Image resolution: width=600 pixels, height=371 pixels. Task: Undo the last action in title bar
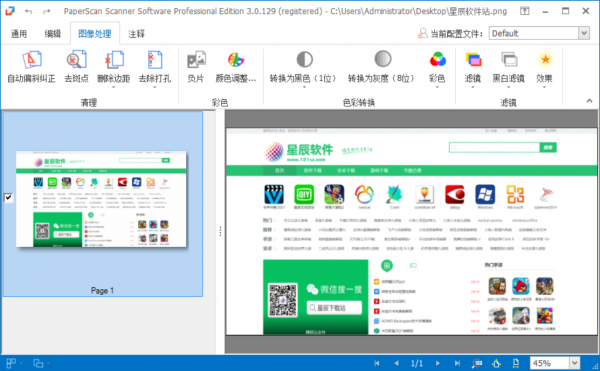[29, 11]
